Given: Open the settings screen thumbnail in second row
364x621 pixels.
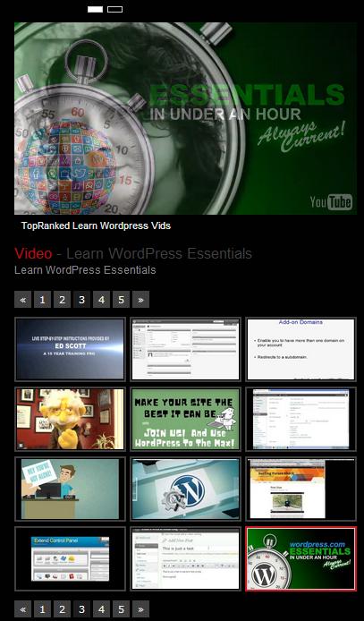Looking at the screenshot, I should [301, 419].
